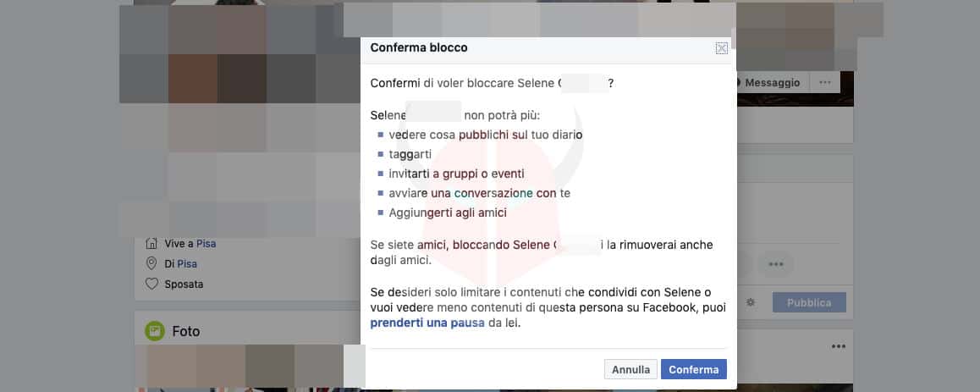The image size is (980, 392).
Task: Follow the Pisa link after 'Di'
Action: tap(187, 263)
